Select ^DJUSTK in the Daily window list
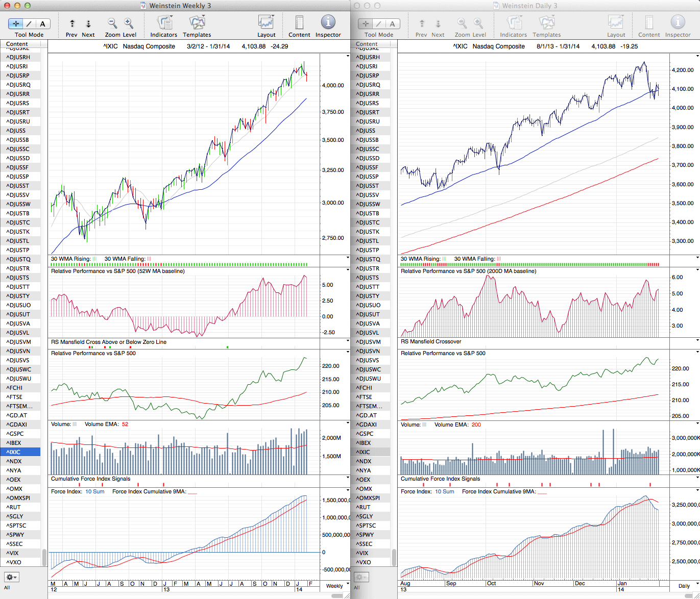The image size is (700, 599). tap(370, 232)
